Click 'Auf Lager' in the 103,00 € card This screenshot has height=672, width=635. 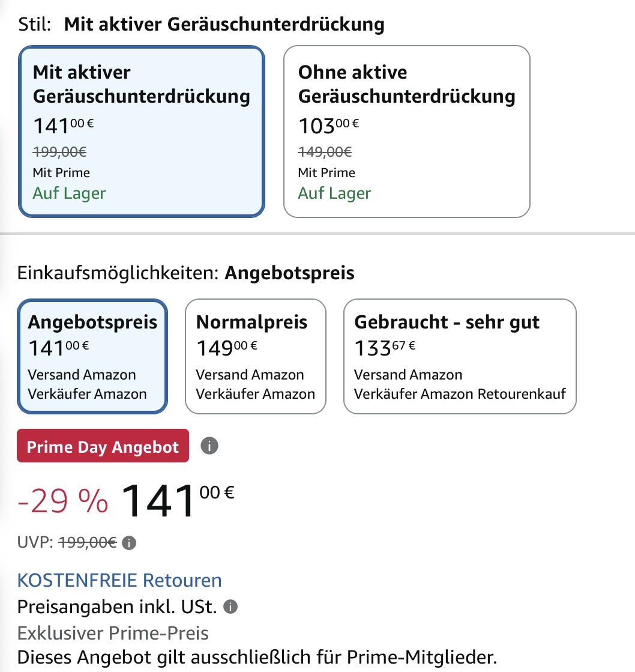tap(334, 193)
